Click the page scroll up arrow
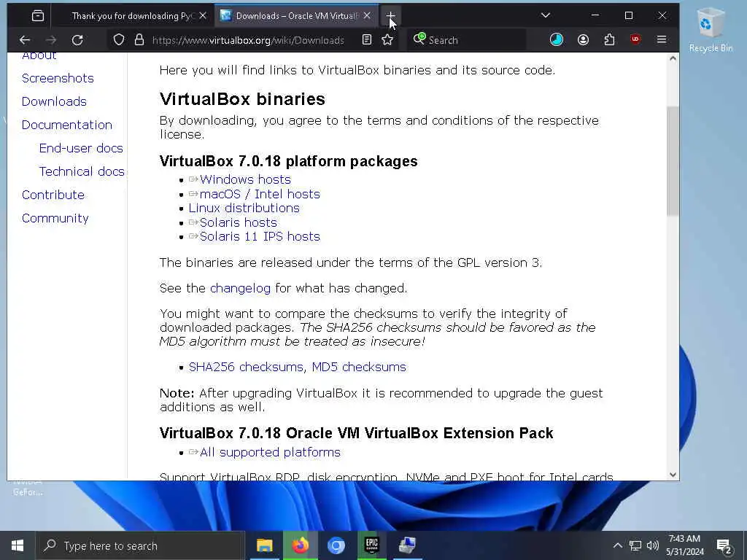The width and height of the screenshot is (747, 560). 673,58
